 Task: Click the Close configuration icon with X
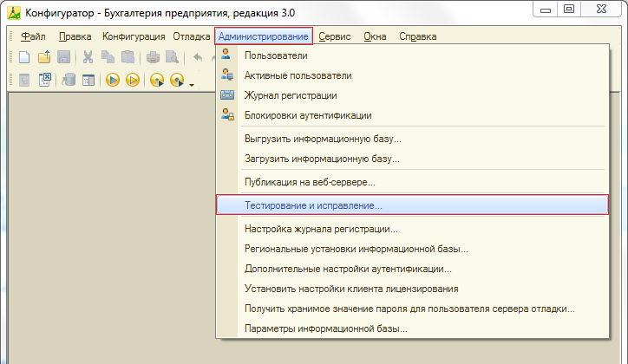point(44,80)
